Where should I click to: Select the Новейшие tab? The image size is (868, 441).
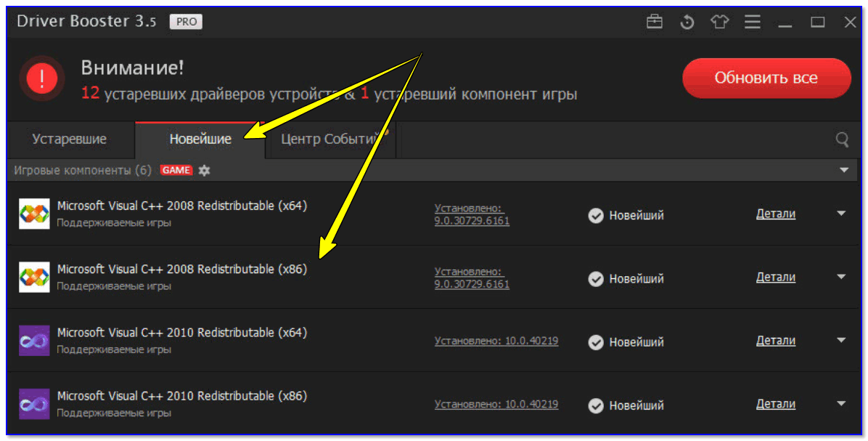200,139
